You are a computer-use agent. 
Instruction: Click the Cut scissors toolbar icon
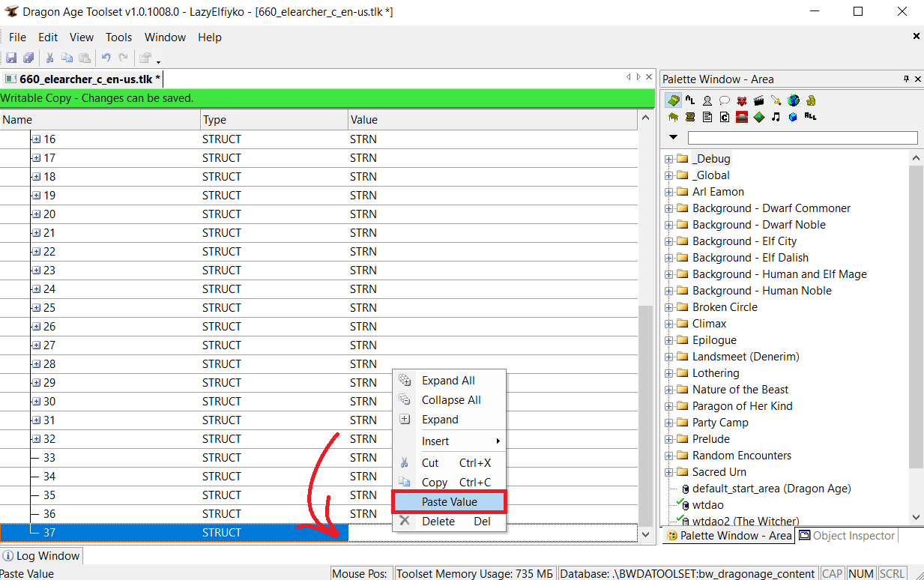point(49,58)
